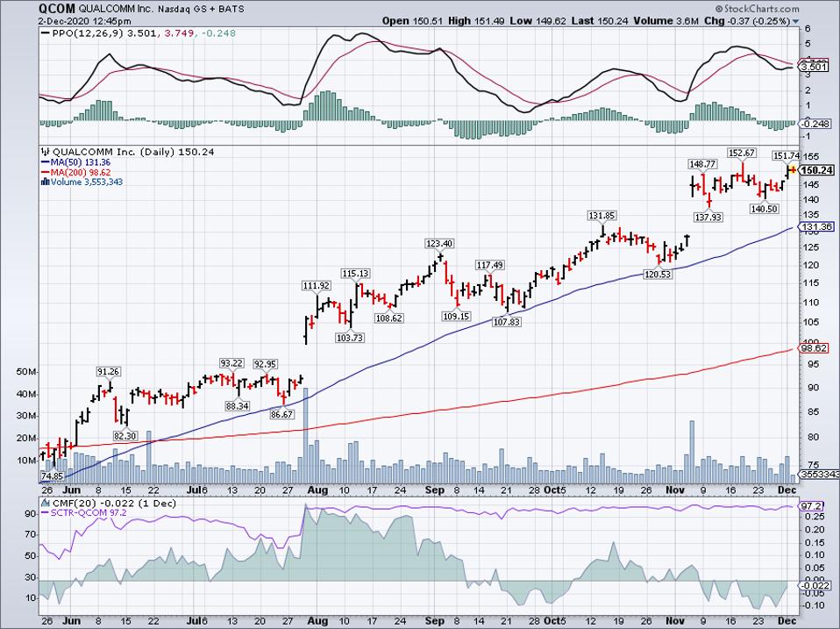
Task: Click the 140.50 price low label
Action: point(764,209)
